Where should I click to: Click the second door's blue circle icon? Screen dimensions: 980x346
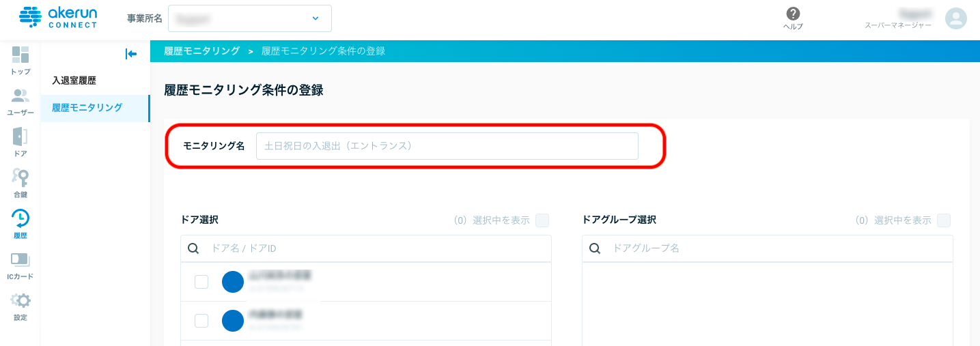[233, 321]
